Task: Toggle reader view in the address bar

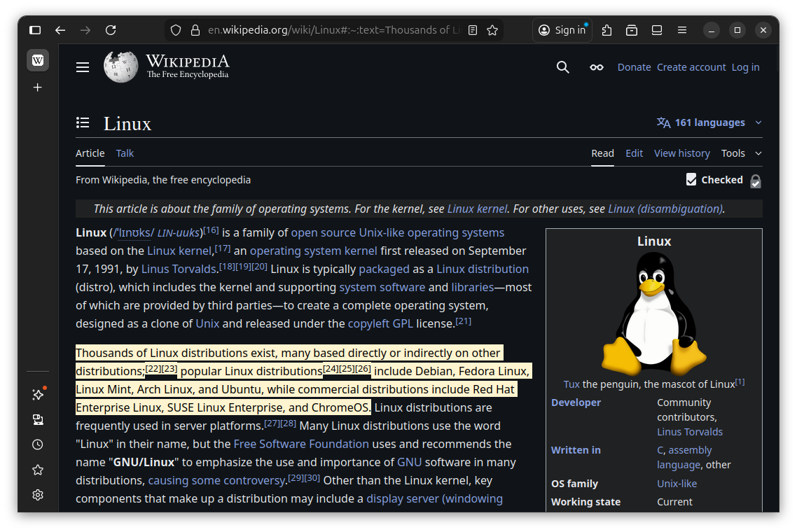Action: pos(473,30)
